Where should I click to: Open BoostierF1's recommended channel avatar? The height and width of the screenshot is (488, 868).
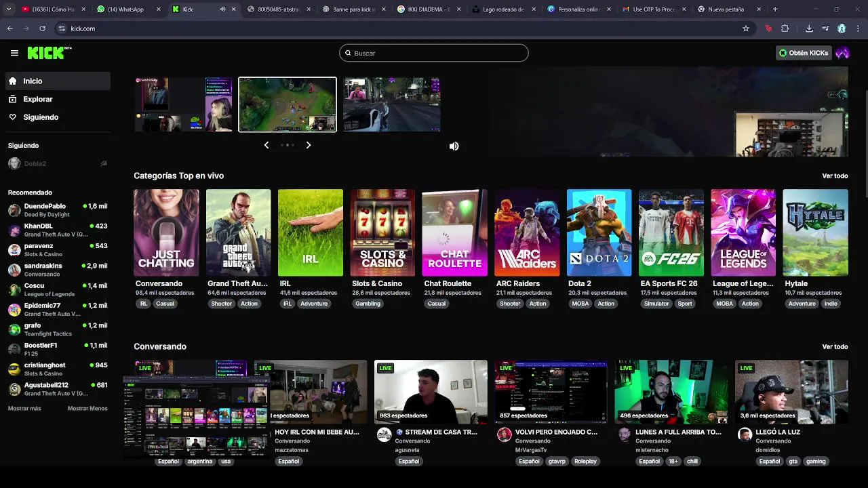pos(14,350)
